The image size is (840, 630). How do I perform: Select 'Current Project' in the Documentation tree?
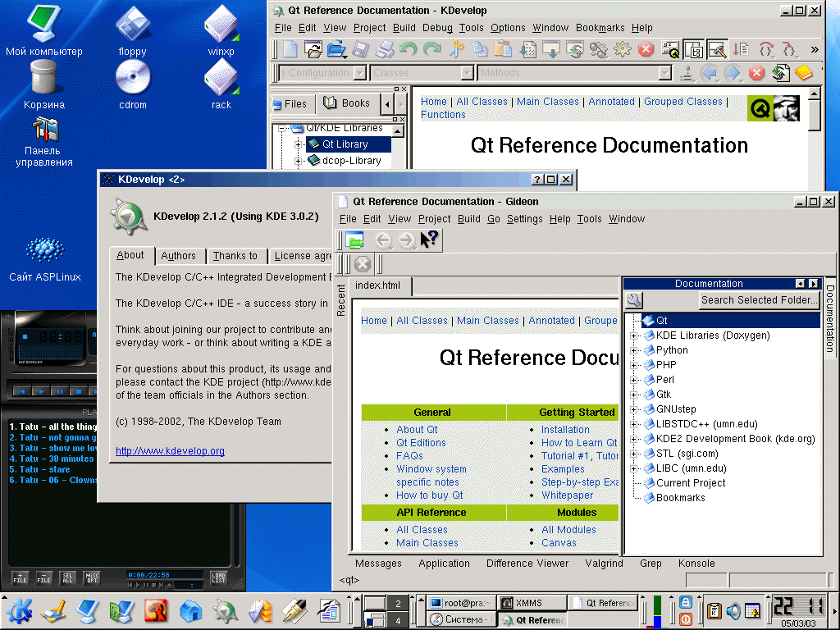point(691,483)
